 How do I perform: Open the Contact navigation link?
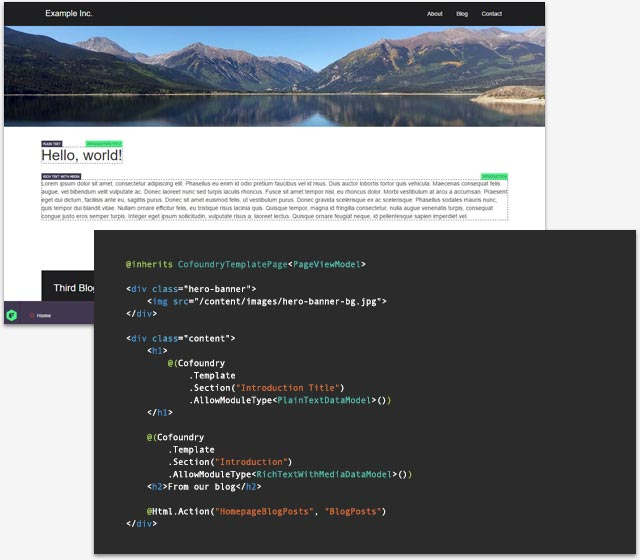(x=491, y=14)
